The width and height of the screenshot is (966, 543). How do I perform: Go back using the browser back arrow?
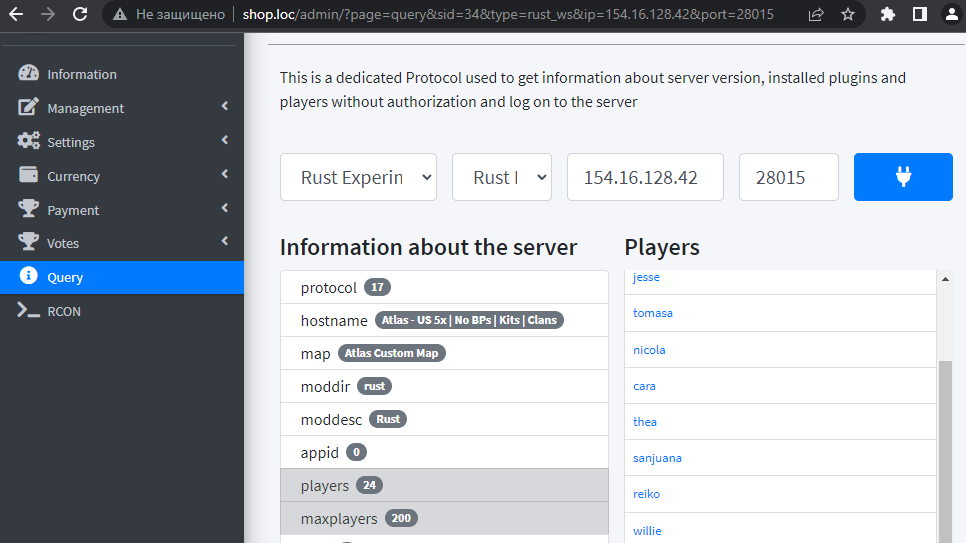[x=16, y=14]
